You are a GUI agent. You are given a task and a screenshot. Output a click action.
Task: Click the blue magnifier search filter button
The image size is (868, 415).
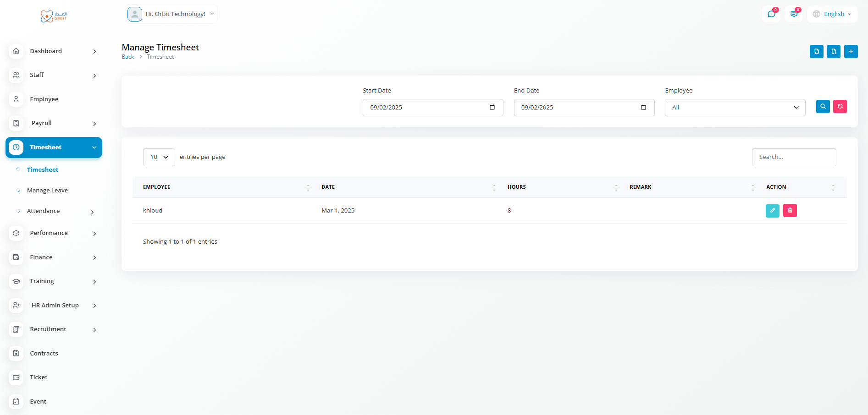pyautogui.click(x=823, y=106)
